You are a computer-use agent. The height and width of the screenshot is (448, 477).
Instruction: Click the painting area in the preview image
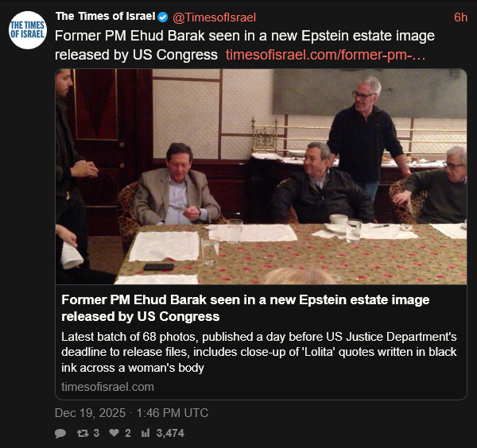click(x=370, y=93)
